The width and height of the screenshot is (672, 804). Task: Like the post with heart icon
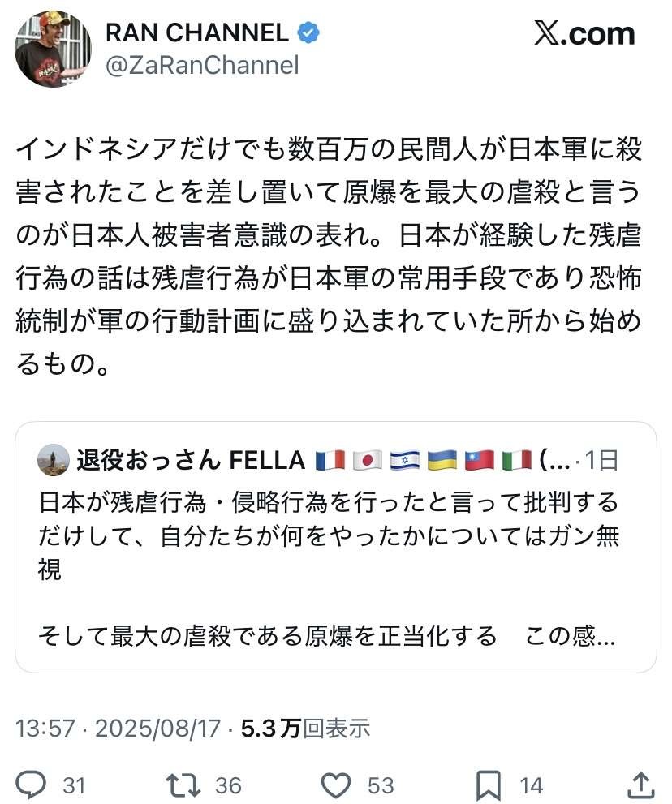(x=335, y=785)
